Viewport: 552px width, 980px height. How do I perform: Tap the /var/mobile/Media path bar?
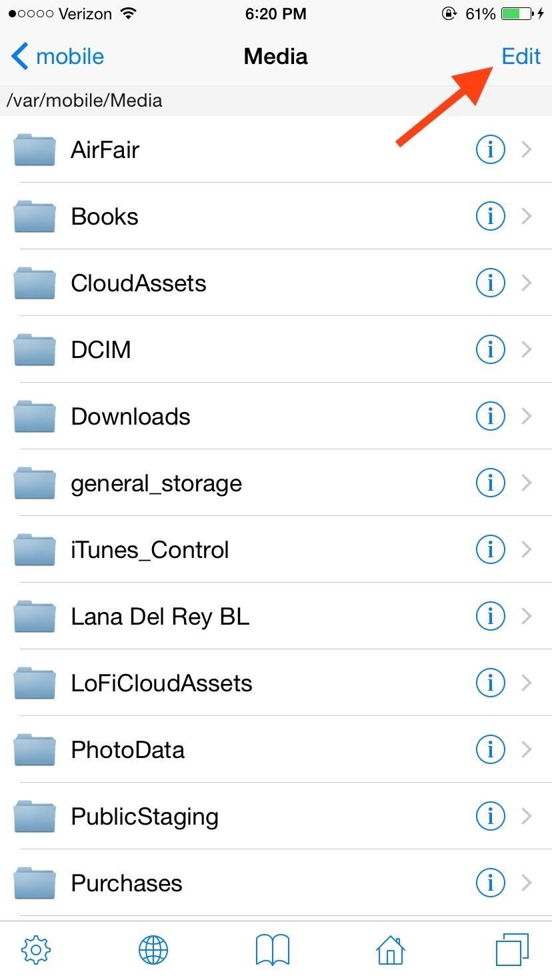[x=85, y=101]
